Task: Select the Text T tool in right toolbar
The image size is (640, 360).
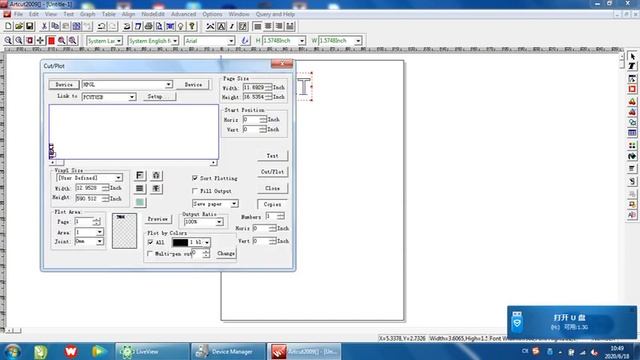Action: pos(632,66)
